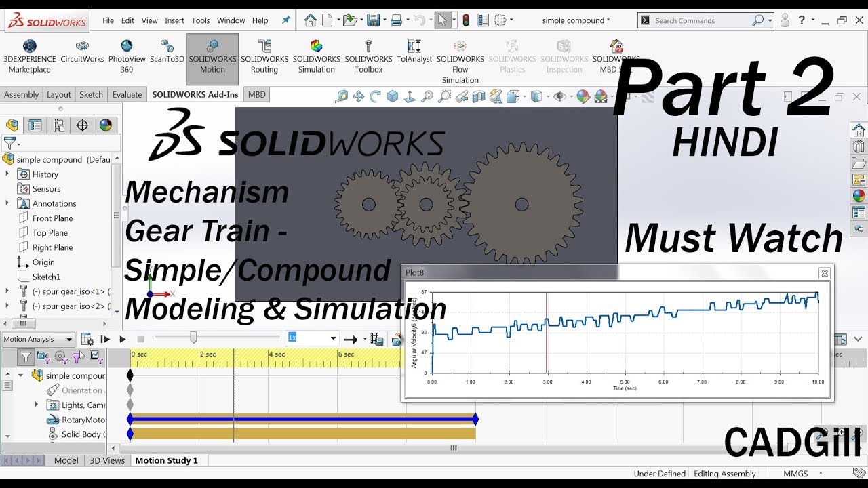Click the playback time slider handle
Image resolution: width=868 pixels, height=488 pixels.
pos(193,338)
